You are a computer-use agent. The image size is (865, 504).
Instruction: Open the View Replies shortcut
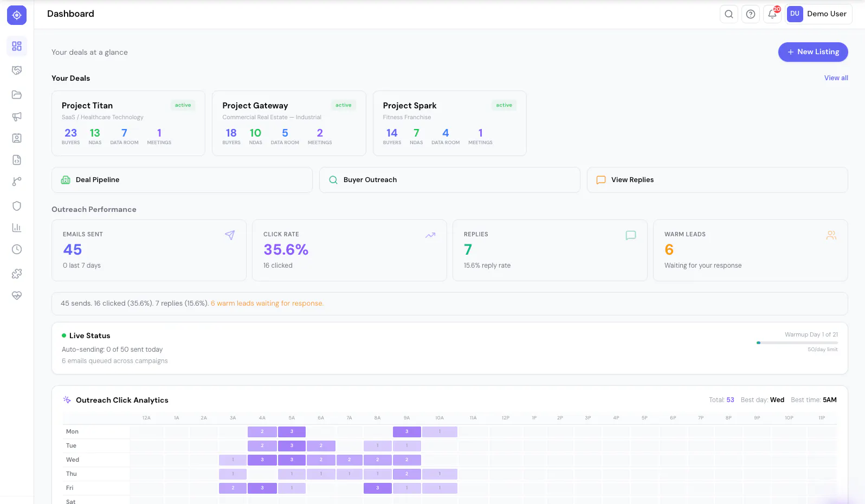click(718, 180)
